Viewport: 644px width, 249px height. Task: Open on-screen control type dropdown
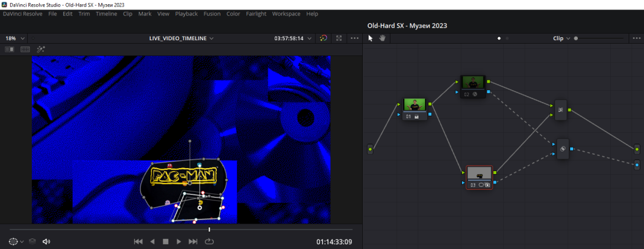[16, 241]
